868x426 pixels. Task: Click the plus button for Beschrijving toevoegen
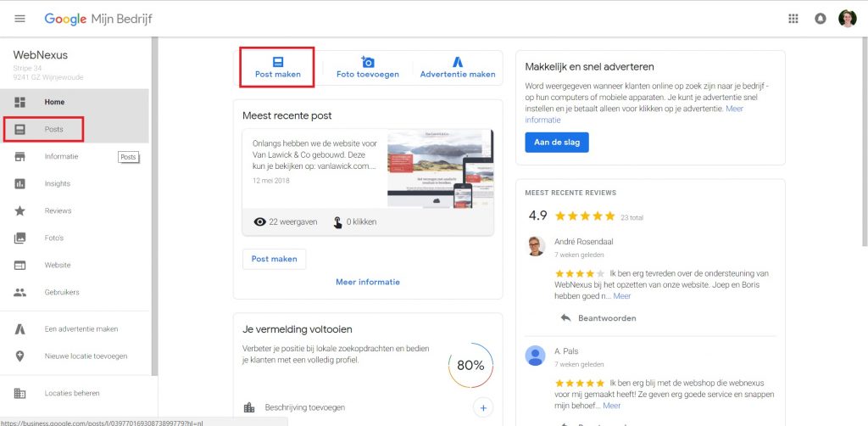point(483,407)
